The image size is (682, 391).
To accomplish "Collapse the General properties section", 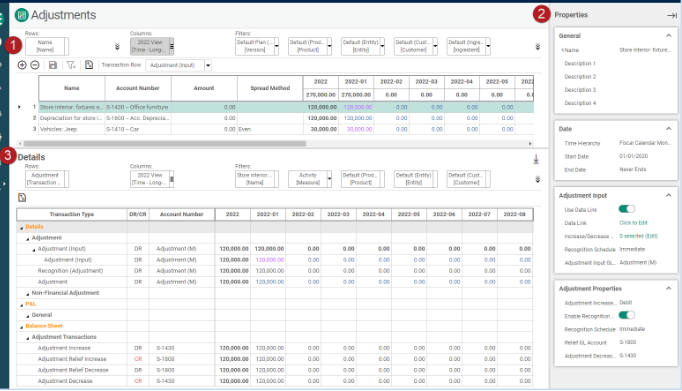I will 669,36.
